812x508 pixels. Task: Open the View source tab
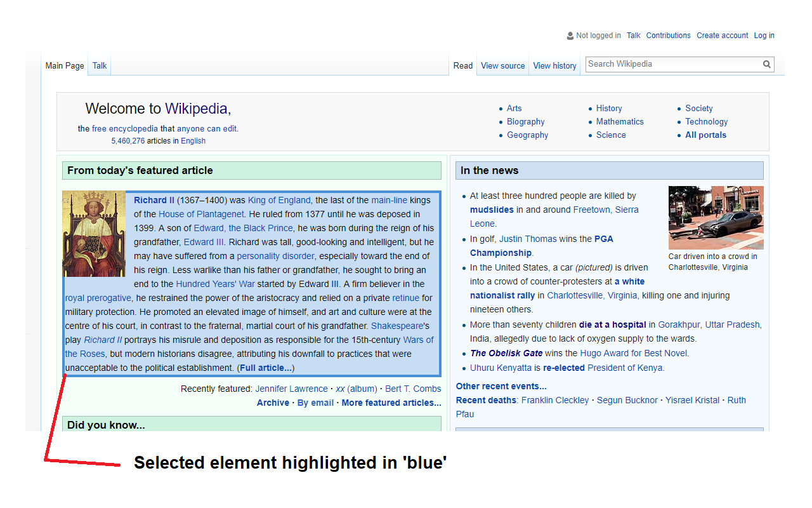tap(503, 65)
